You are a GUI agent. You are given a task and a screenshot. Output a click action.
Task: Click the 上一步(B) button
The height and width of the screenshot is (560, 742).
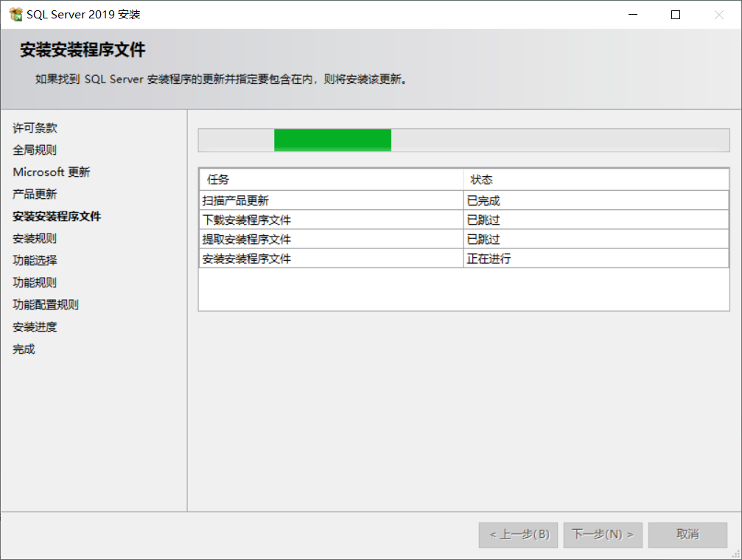(518, 535)
